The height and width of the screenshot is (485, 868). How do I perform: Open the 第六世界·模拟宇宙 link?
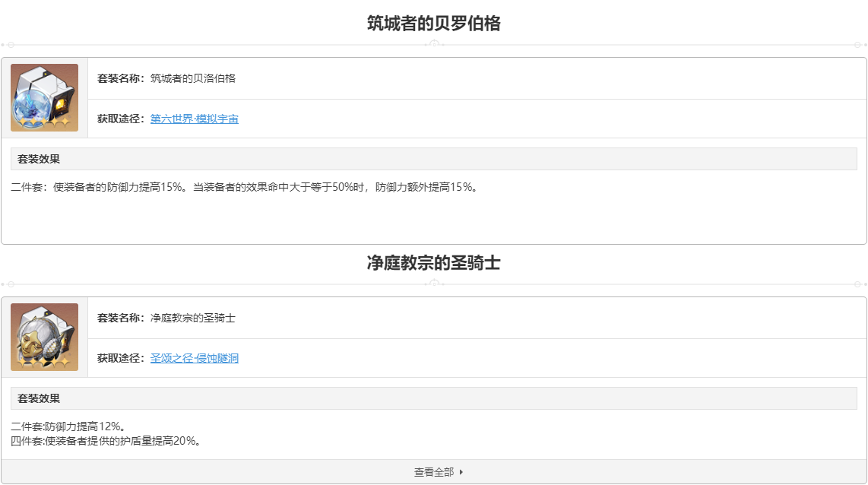pyautogui.click(x=195, y=119)
